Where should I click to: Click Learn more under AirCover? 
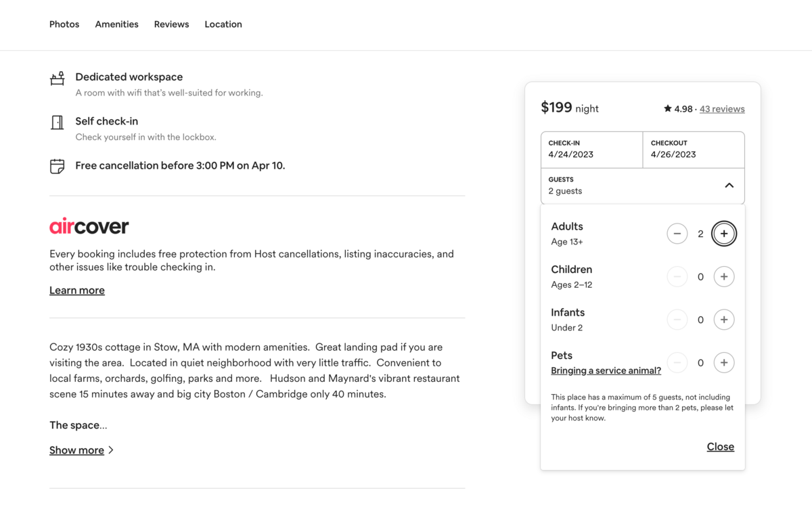(x=77, y=291)
